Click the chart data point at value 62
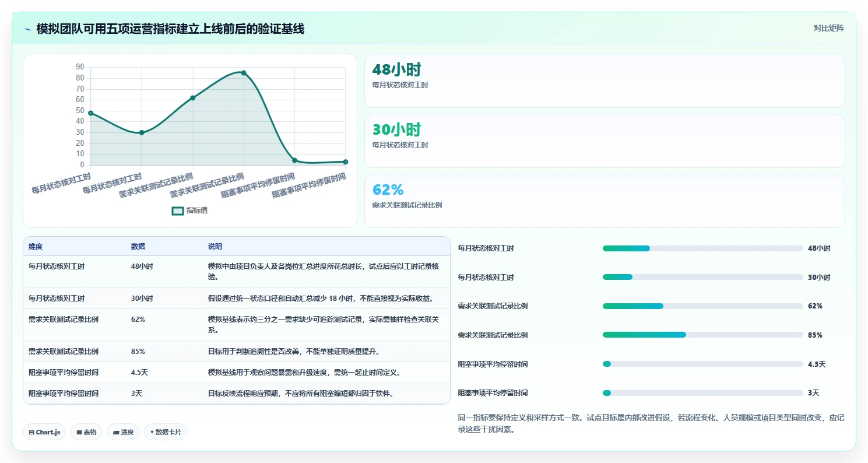 tap(192, 97)
